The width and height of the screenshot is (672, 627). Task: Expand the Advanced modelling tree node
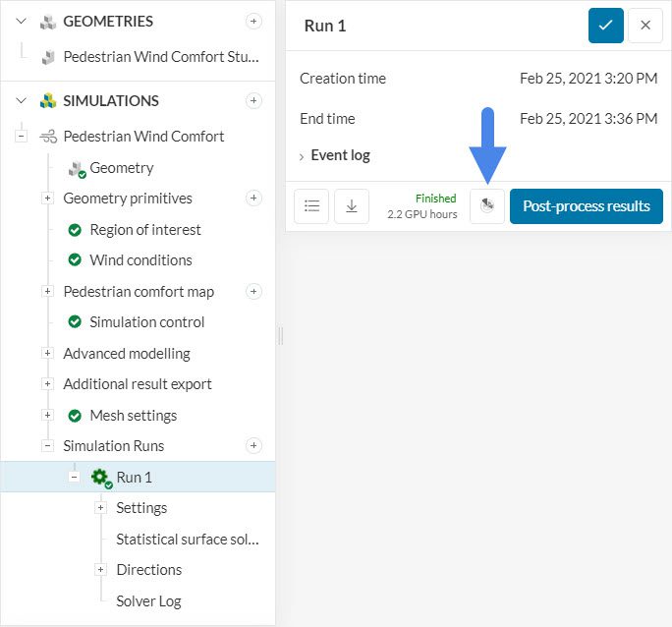click(47, 354)
